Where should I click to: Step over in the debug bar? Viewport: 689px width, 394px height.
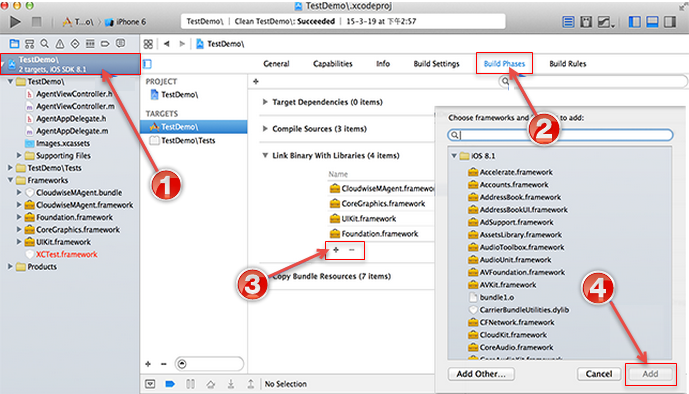pyautogui.click(x=210, y=384)
